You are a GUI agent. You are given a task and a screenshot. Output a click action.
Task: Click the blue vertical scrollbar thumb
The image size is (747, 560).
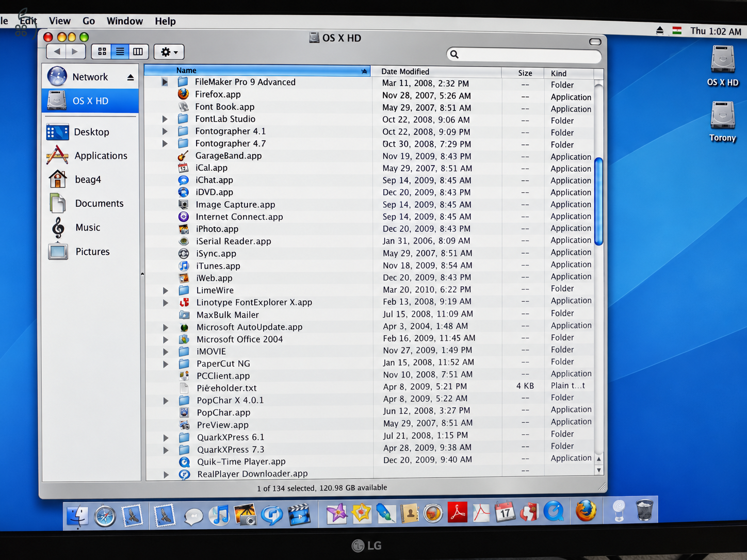(598, 201)
